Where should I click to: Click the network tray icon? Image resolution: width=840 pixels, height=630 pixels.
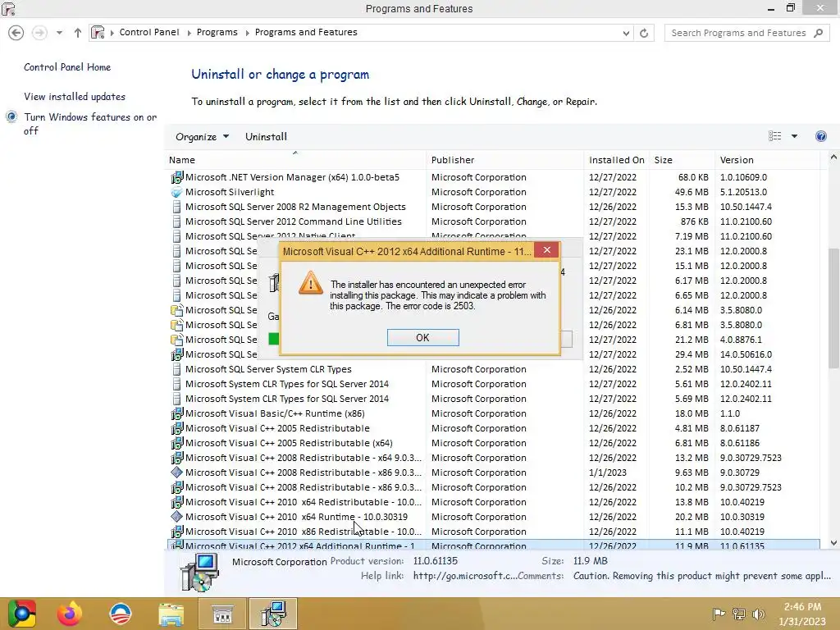click(739, 614)
